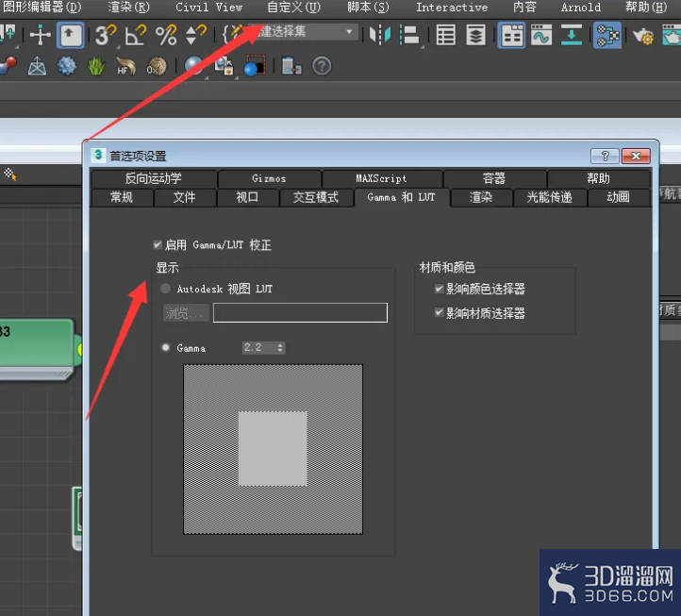Viewport: 681px width, 616px height.
Task: Toggle Angle Snap button
Action: [135, 35]
